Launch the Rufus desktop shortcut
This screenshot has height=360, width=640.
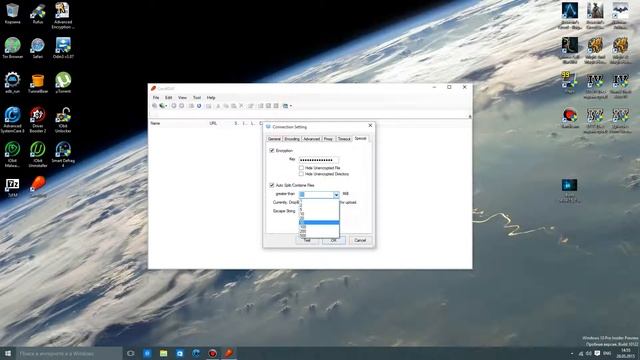pos(38,13)
